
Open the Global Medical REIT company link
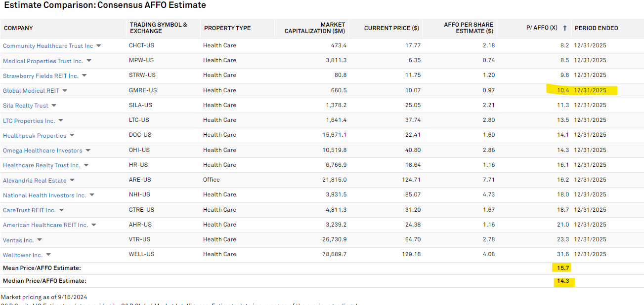[x=31, y=91]
